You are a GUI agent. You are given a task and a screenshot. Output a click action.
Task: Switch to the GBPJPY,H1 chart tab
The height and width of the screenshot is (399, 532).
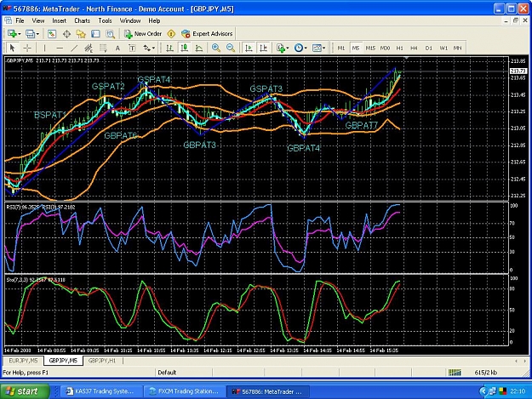click(102, 361)
